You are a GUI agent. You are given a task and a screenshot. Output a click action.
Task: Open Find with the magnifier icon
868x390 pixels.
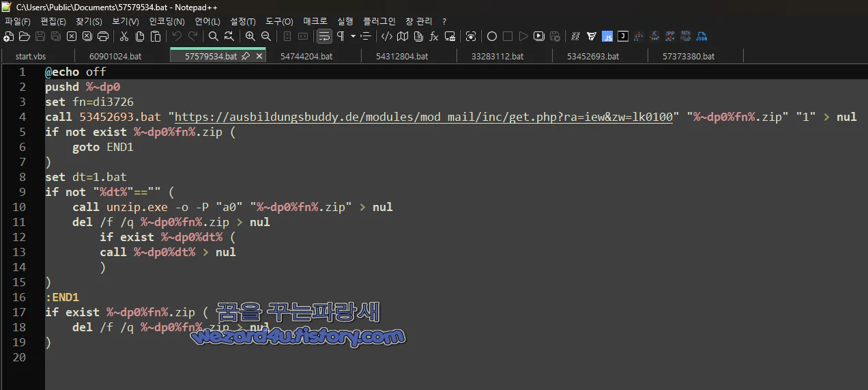coord(214,36)
